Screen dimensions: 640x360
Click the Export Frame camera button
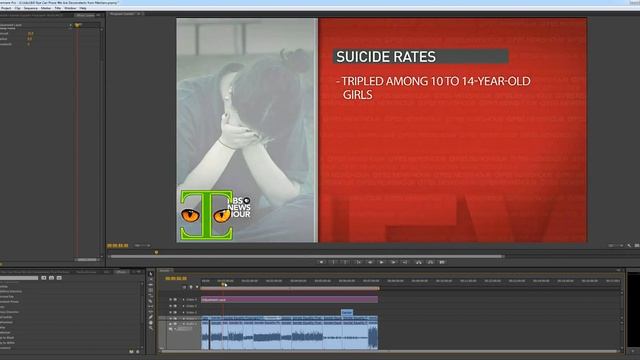[442, 262]
